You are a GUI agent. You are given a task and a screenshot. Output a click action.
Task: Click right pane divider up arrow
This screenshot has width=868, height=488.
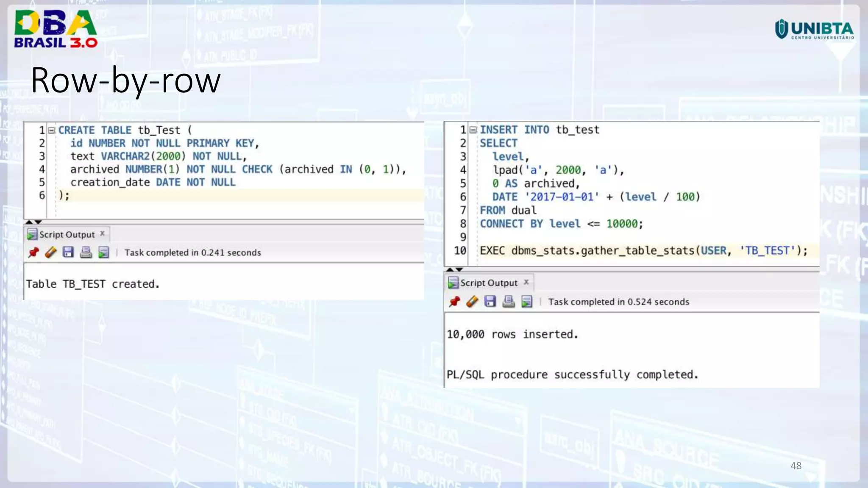[450, 269]
